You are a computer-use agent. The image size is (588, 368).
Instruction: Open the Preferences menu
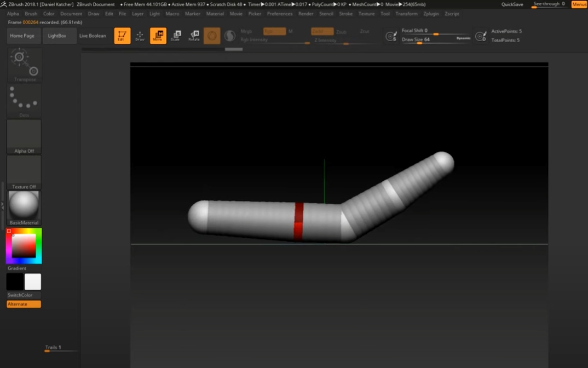click(280, 14)
